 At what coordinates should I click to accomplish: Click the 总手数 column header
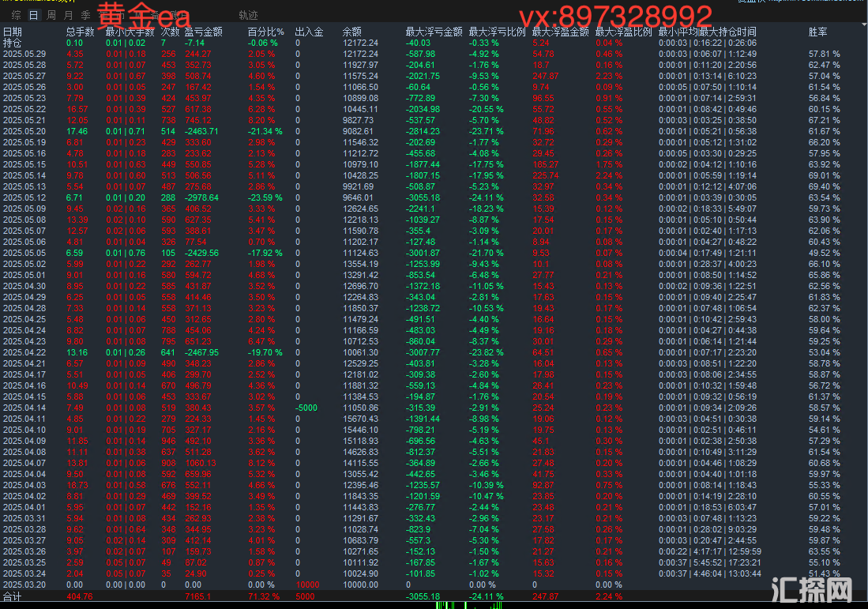click(81, 32)
